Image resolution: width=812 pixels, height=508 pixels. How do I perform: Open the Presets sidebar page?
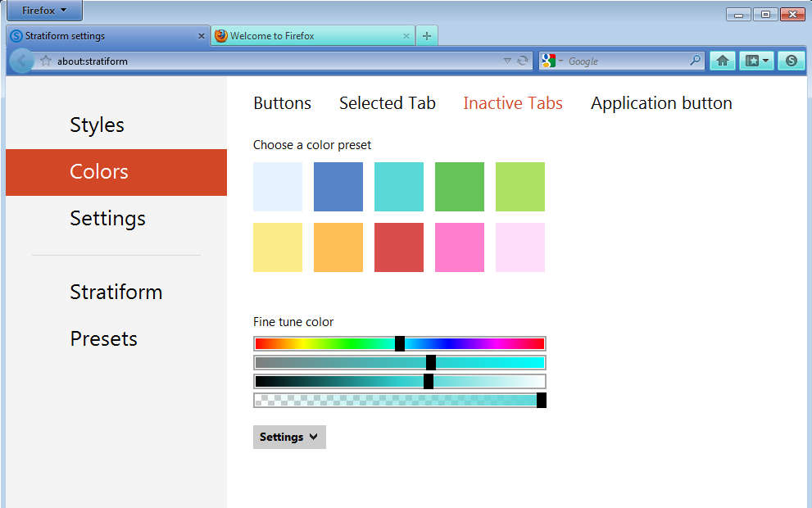click(103, 338)
